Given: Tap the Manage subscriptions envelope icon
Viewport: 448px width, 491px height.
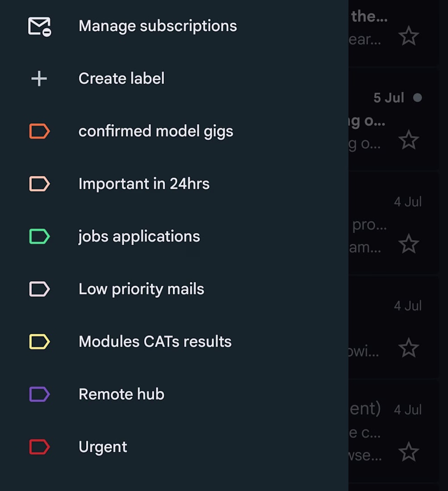Looking at the screenshot, I should pos(39,27).
